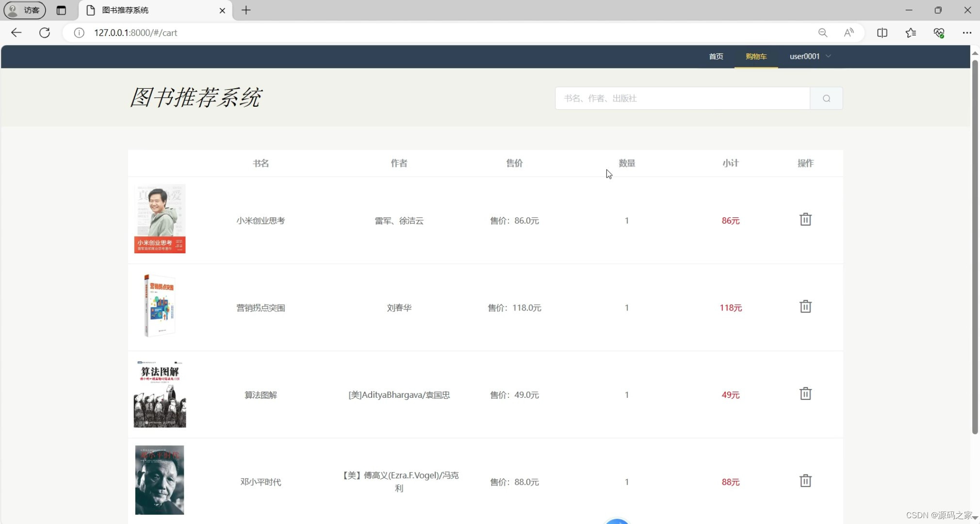980x524 pixels.
Task: Remove 营销拐点突围 using its trash icon
Action: tap(805, 307)
